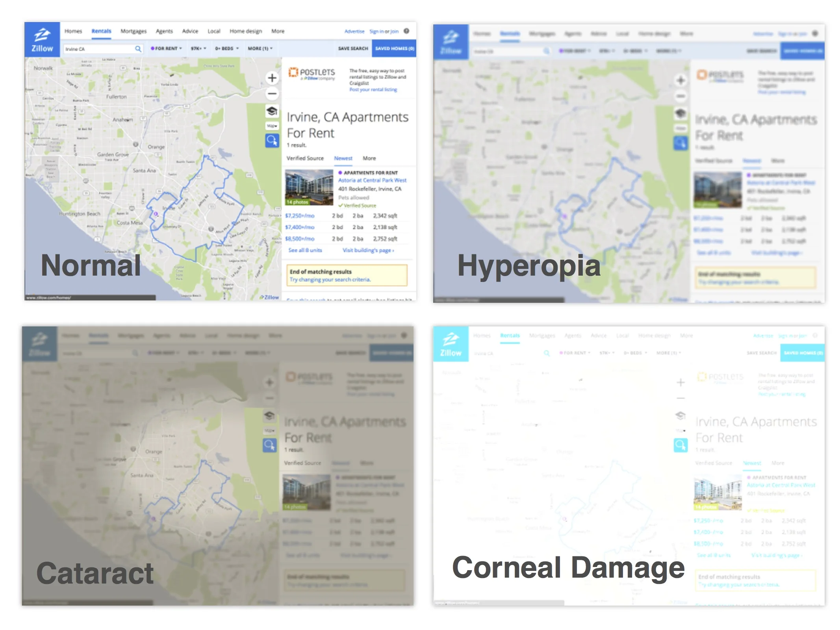Activate the draw-search map tool in Normal panel
The width and height of the screenshot is (840, 630).
point(272,140)
